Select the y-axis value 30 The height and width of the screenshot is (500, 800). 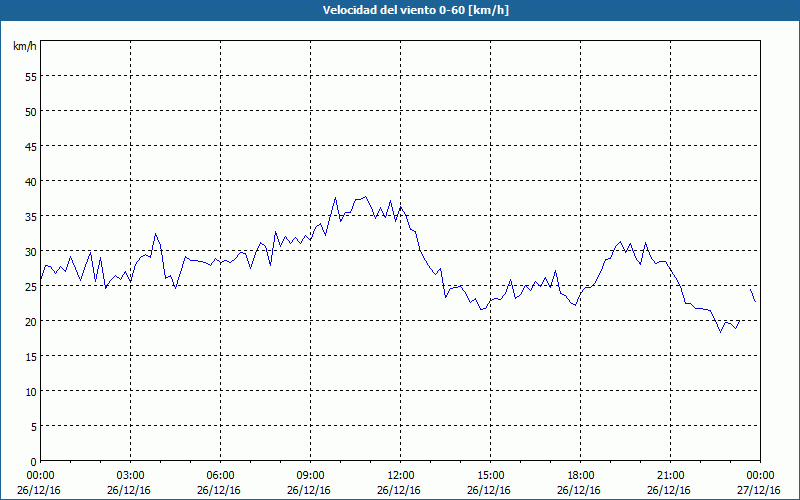pos(31,252)
